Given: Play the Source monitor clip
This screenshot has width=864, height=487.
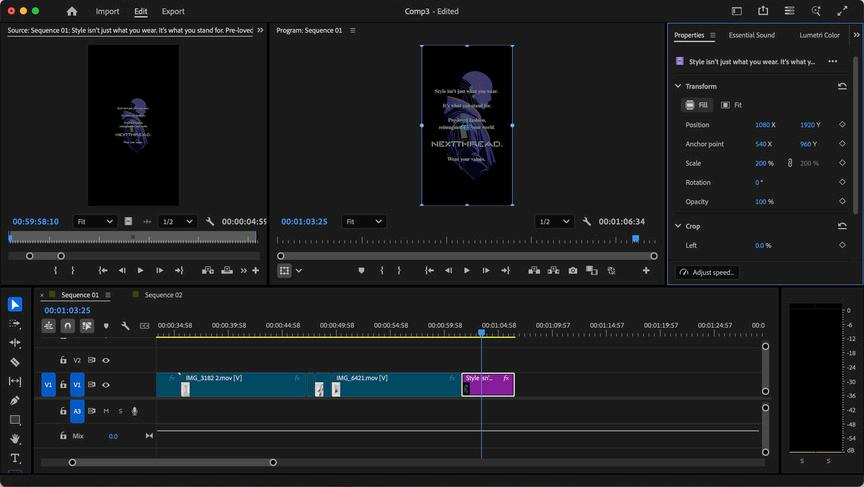Looking at the screenshot, I should (x=140, y=270).
